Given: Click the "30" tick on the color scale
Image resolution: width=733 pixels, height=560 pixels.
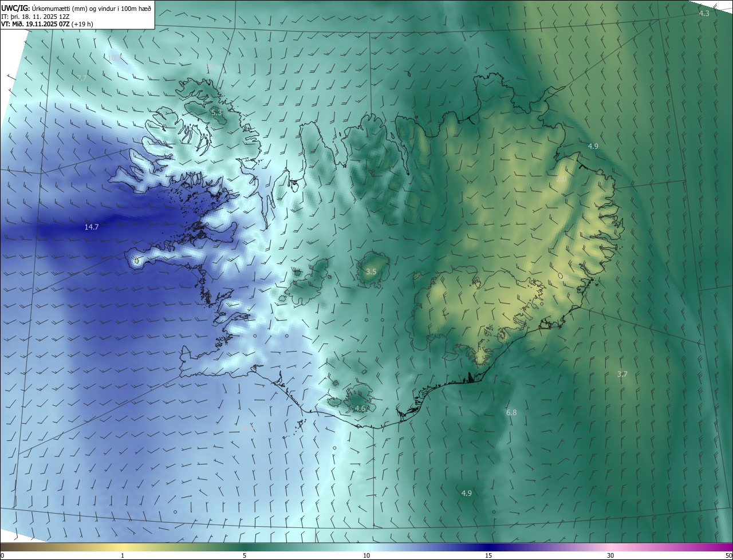Looking at the screenshot, I should [x=610, y=555].
